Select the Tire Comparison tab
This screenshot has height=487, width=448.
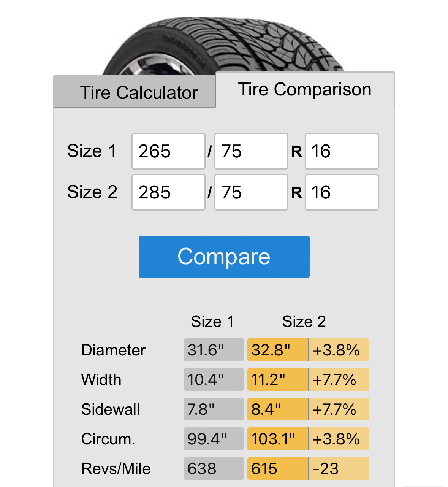[x=305, y=90]
